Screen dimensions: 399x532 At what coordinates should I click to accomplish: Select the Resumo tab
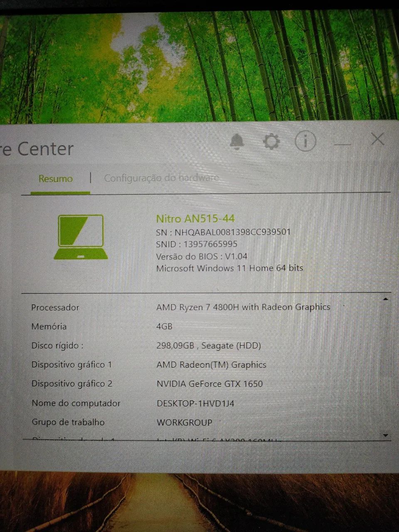click(55, 179)
